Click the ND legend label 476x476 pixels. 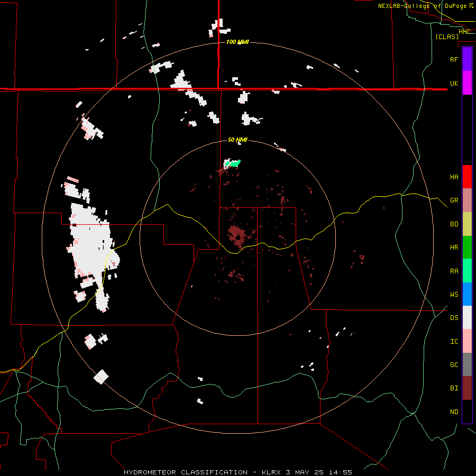click(454, 412)
